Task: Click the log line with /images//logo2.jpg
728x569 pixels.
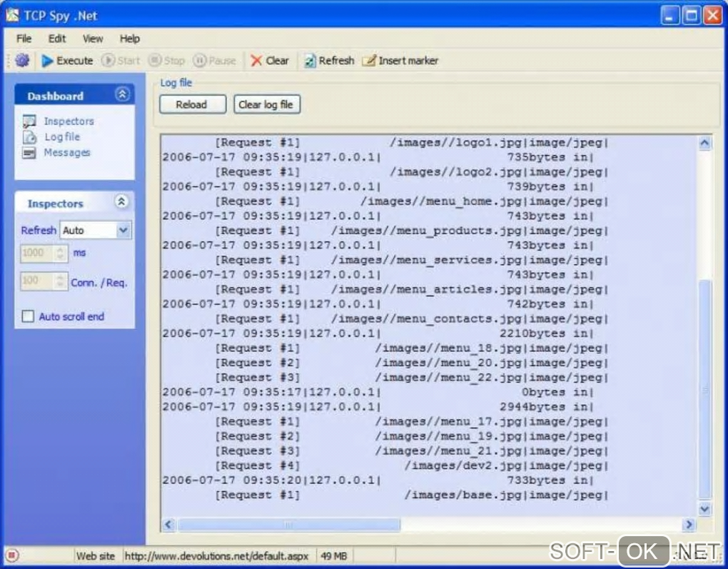Action: pos(411,172)
